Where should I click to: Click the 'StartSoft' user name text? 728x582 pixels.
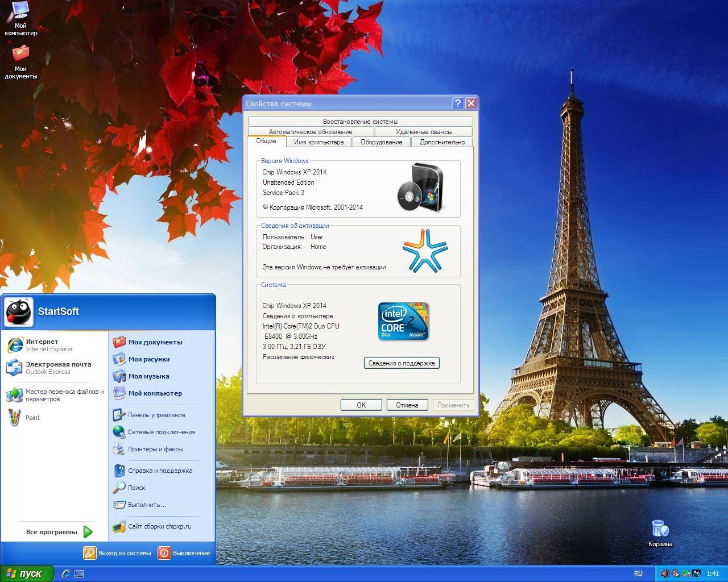point(58,311)
